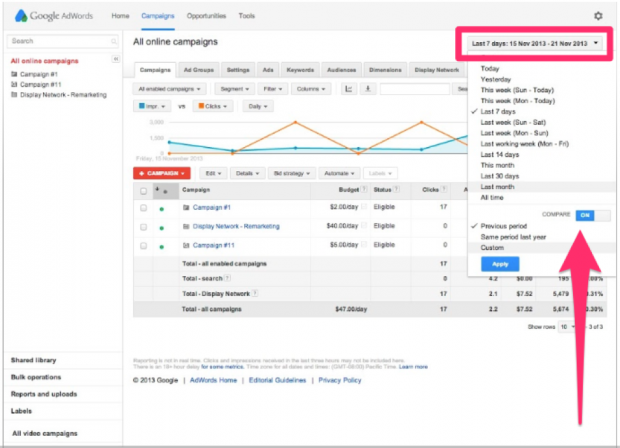Screen dimensions: 620x448
Task: Switch to the Keywords tab
Action: (300, 70)
